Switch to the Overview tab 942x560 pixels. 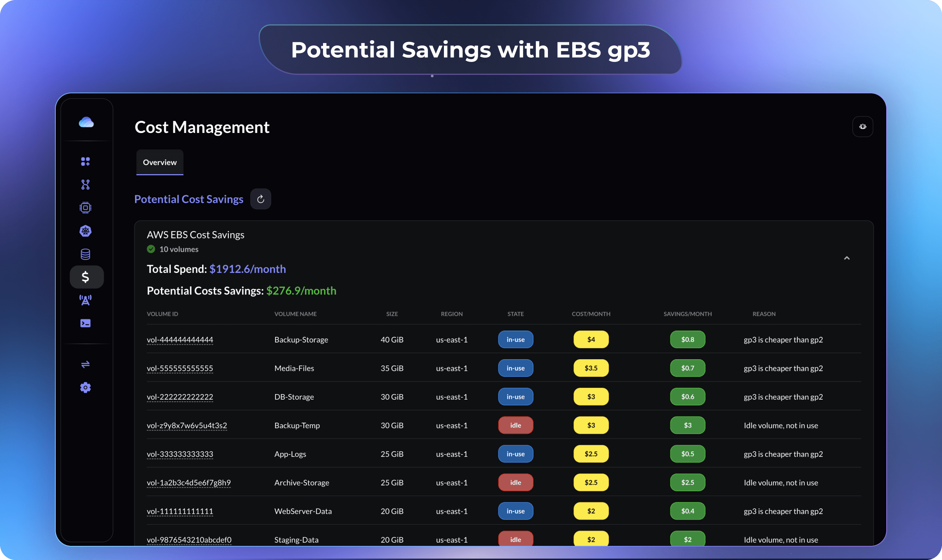[x=159, y=162]
